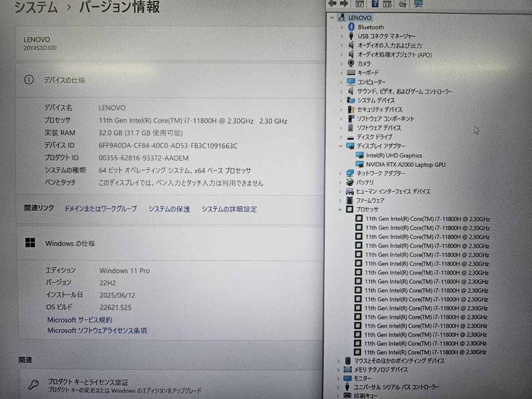The height and width of the screenshot is (399, 532).
Task: Click the Update device driver toolbar icon
Action: (x=403, y=4)
